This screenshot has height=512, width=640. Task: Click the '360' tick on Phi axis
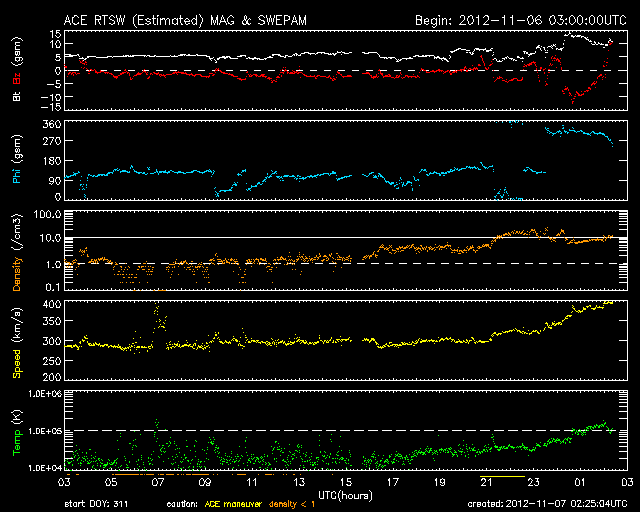(x=52, y=124)
